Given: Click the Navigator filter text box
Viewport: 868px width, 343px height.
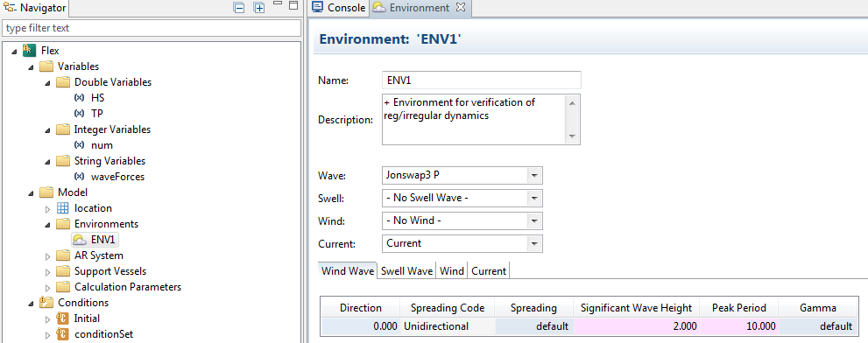Looking at the screenshot, I should point(152,28).
